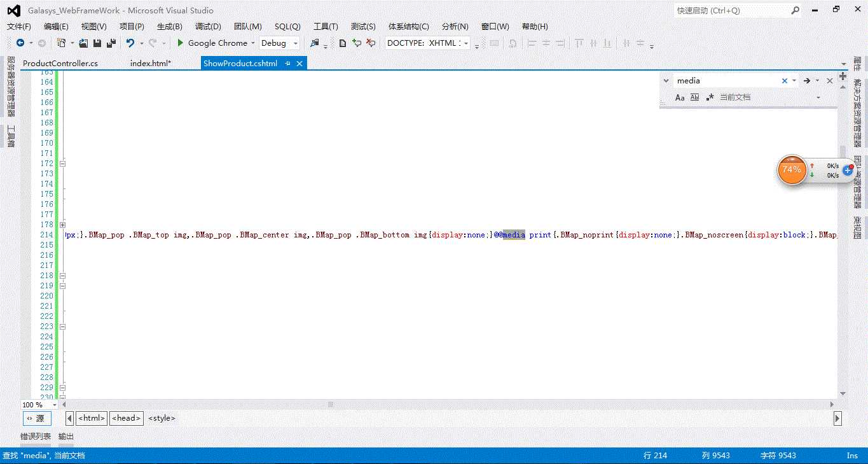The width and height of the screenshot is (868, 464).
Task: Switch to the ProductController.cs tab
Action: point(60,64)
